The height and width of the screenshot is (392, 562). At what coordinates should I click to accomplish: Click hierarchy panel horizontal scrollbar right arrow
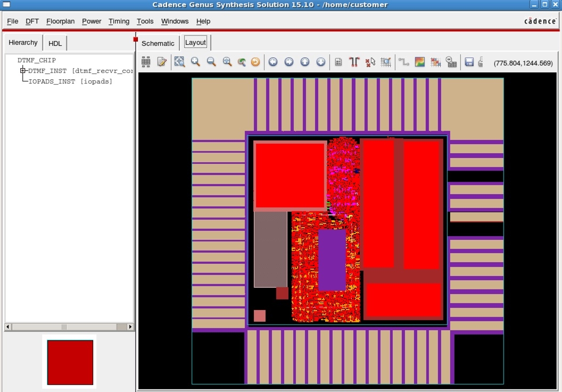point(130,327)
